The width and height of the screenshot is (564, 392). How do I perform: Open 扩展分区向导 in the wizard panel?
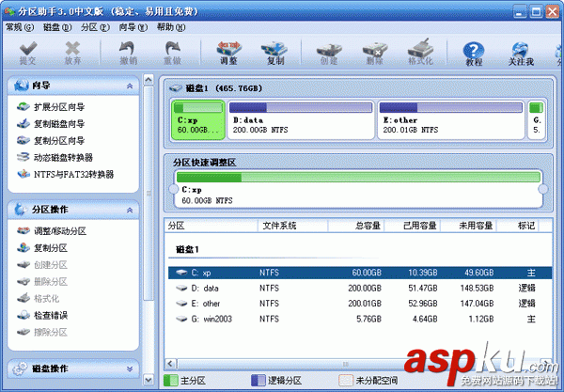[51, 107]
